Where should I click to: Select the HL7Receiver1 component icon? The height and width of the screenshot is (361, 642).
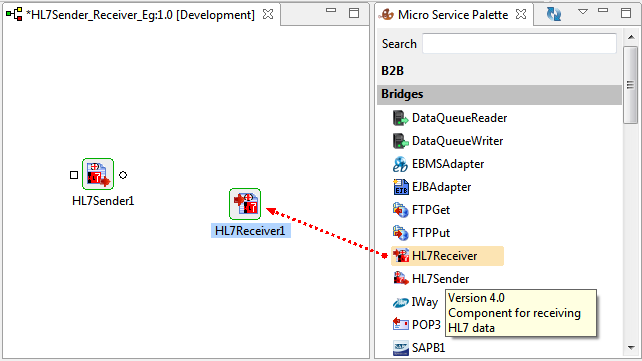point(245,204)
